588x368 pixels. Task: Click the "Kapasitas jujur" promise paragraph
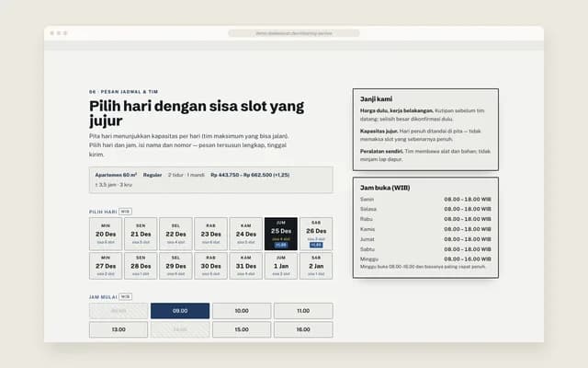coord(421,135)
